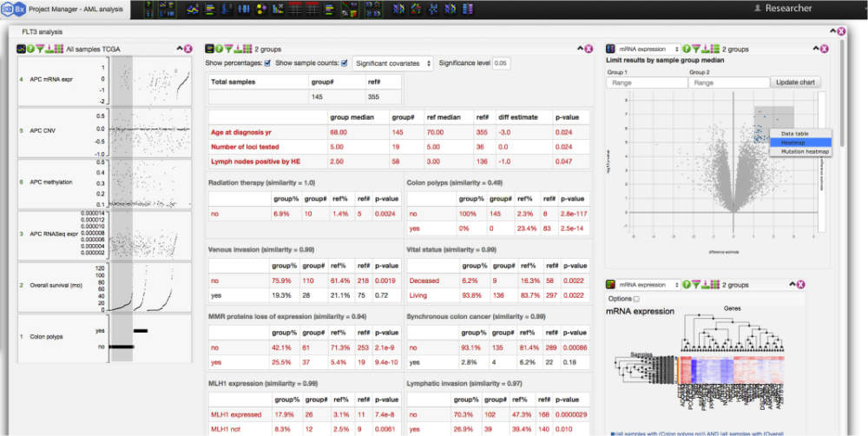The height and width of the screenshot is (436, 868).
Task: Click the Group 1 Range input field
Action: [646, 83]
